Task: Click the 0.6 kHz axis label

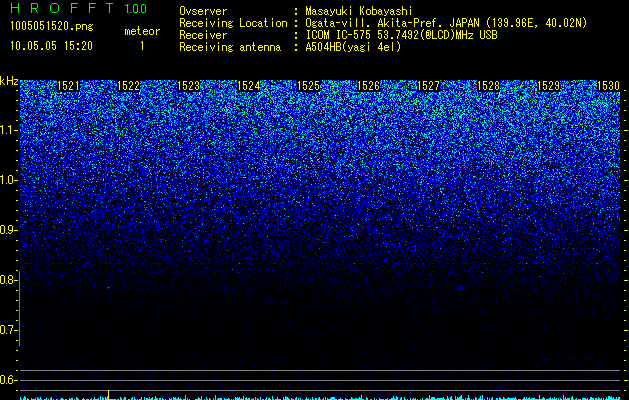Action: pyautogui.click(x=8, y=380)
